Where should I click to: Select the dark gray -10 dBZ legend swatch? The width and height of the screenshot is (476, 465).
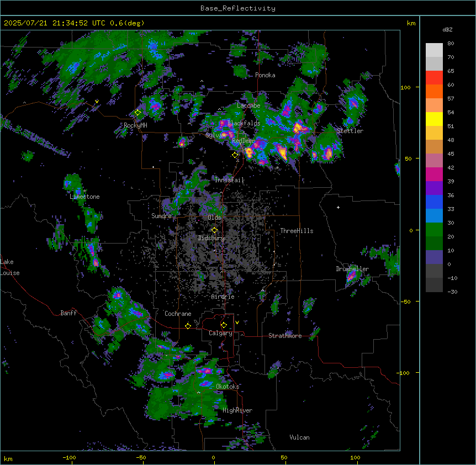[x=434, y=285]
